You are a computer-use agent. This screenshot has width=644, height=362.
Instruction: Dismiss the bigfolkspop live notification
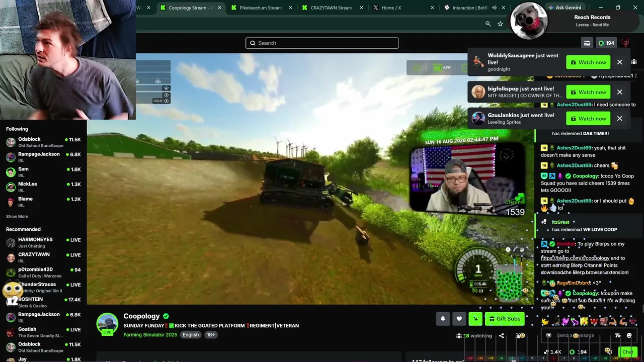[620, 92]
